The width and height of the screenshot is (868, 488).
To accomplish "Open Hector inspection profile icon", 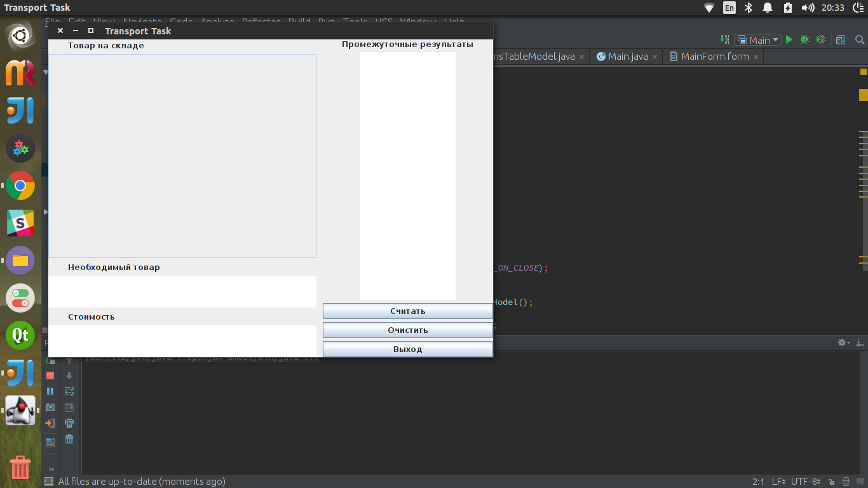I will [x=846, y=482].
